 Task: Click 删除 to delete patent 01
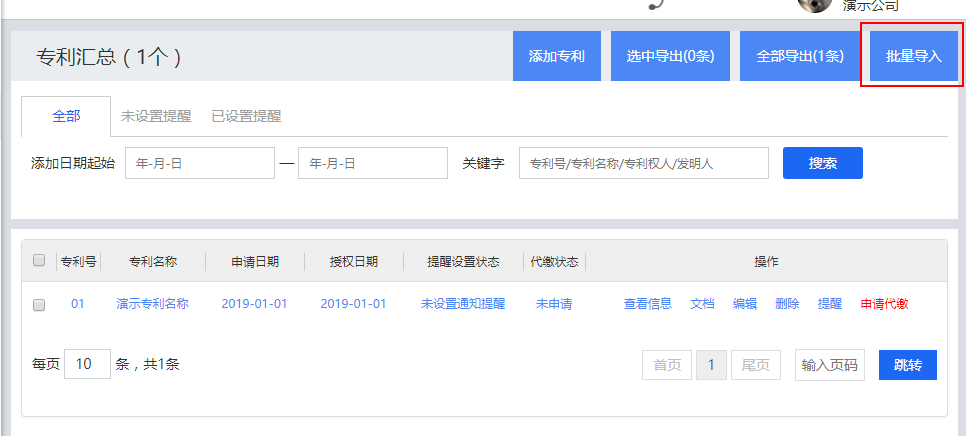[787, 304]
